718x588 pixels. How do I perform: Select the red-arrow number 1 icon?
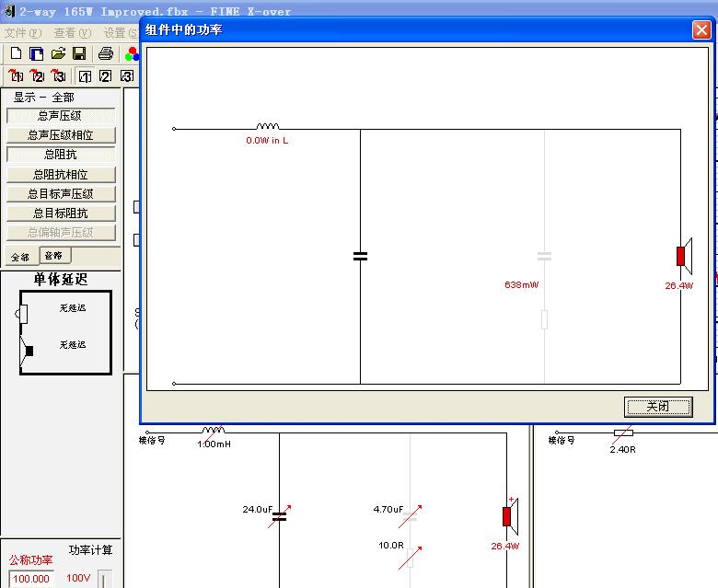coord(16,76)
